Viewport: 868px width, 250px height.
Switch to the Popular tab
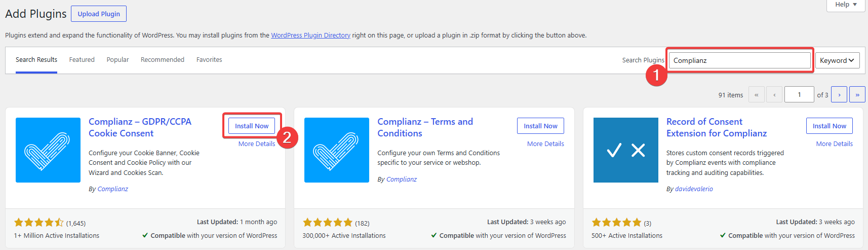(117, 60)
